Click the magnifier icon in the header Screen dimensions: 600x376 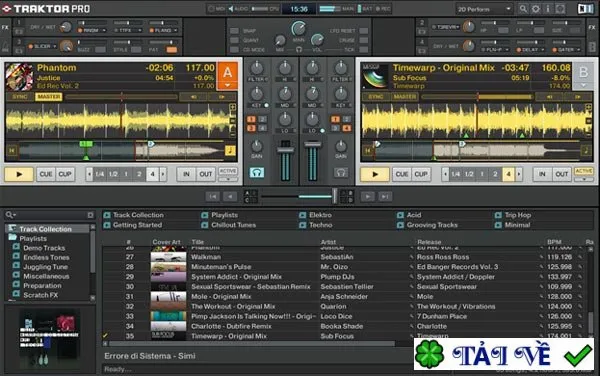tap(523, 8)
